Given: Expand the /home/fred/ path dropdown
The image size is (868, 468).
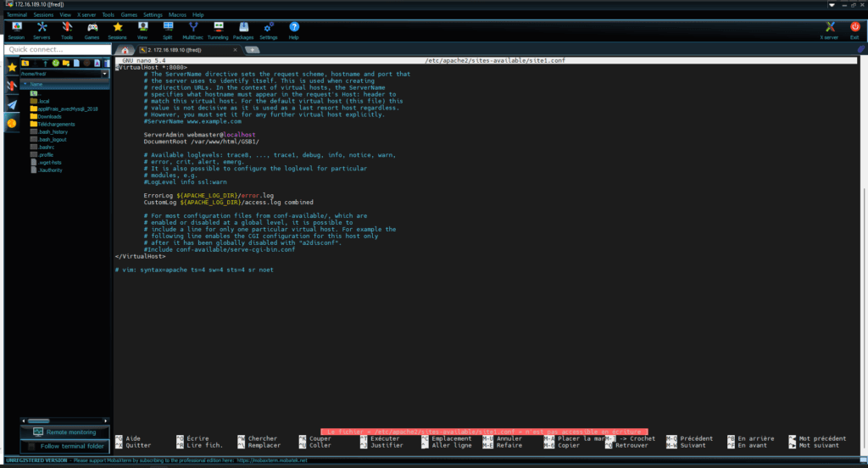Looking at the screenshot, I should click(104, 74).
